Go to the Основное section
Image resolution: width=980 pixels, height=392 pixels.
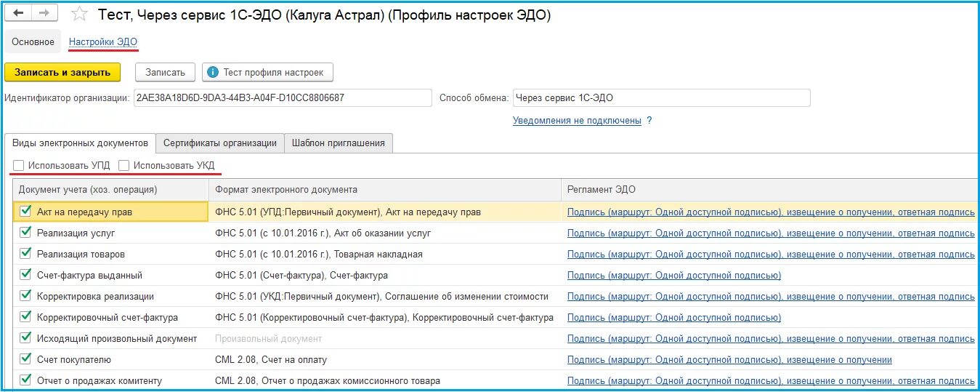click(33, 42)
